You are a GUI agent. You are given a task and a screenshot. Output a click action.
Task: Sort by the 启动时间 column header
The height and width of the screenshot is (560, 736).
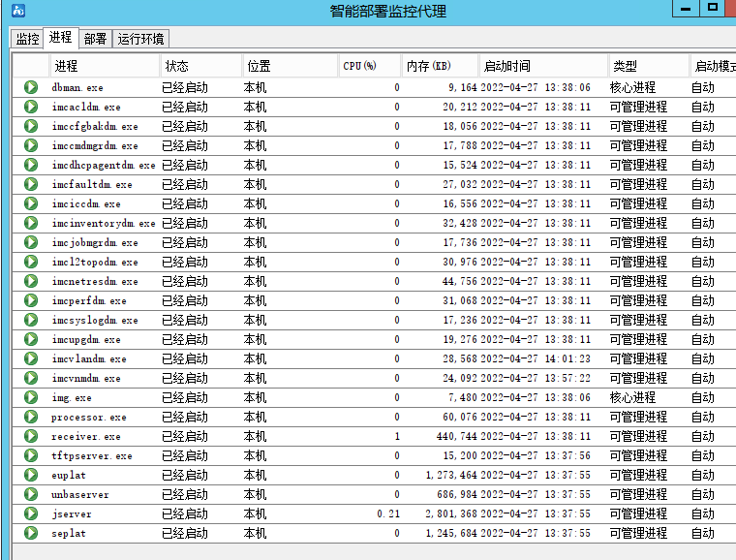click(543, 66)
